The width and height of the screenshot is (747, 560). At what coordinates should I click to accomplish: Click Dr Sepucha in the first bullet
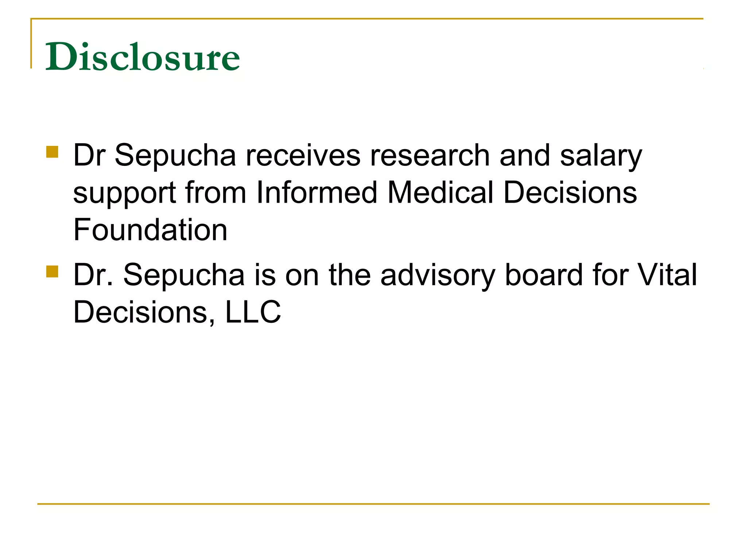[x=155, y=156]
